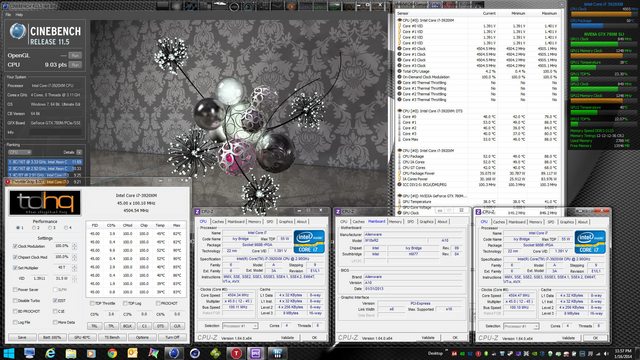Click the red icon in ThrottleStop title bar
The image size is (640, 360).
pos(8,182)
